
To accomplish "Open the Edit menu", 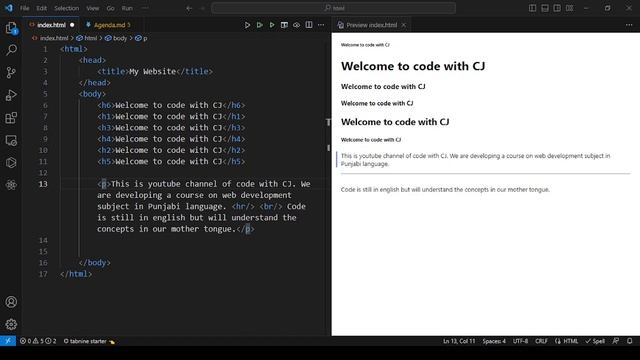I will (41, 8).
